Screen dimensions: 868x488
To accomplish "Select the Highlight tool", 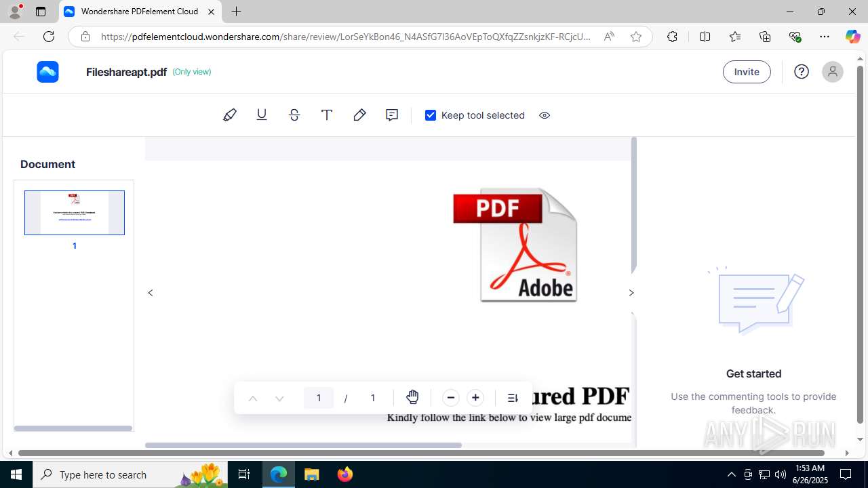I will [x=230, y=115].
